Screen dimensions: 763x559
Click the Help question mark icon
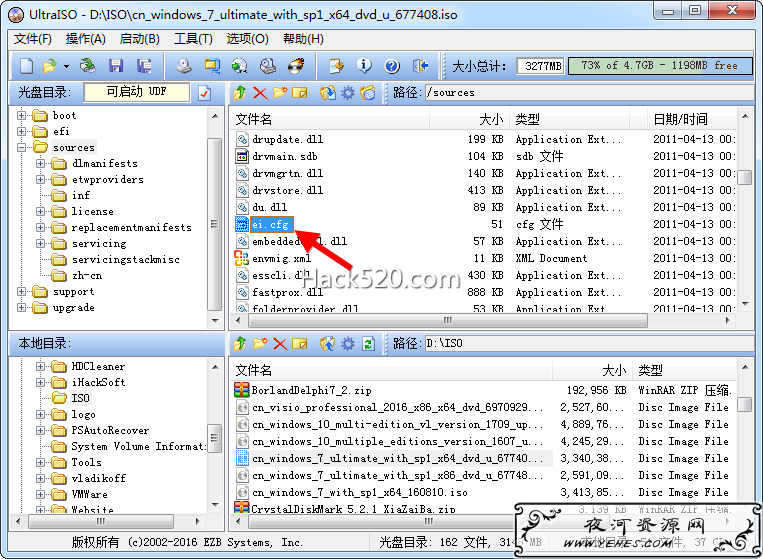[392, 66]
